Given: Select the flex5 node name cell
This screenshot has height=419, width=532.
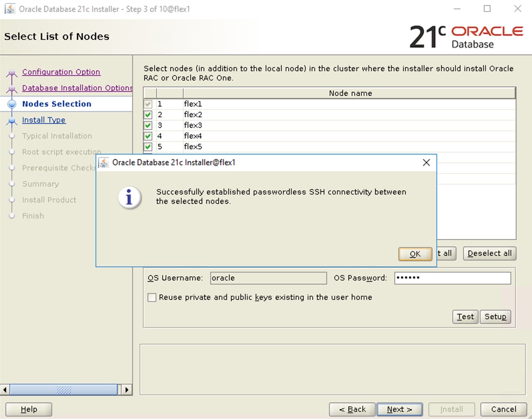Looking at the screenshot, I should 350,146.
